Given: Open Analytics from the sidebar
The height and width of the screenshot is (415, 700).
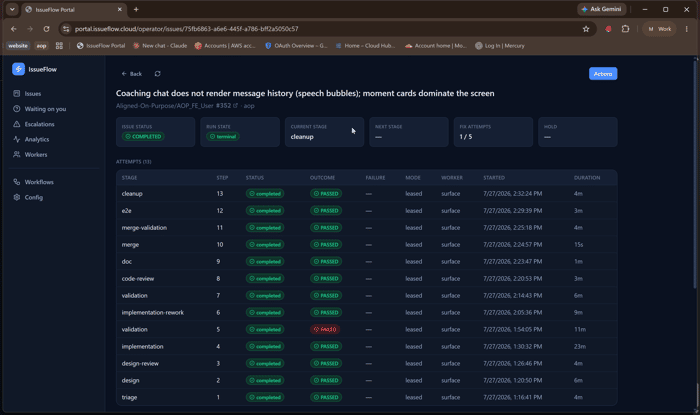Looking at the screenshot, I should 31,139.
